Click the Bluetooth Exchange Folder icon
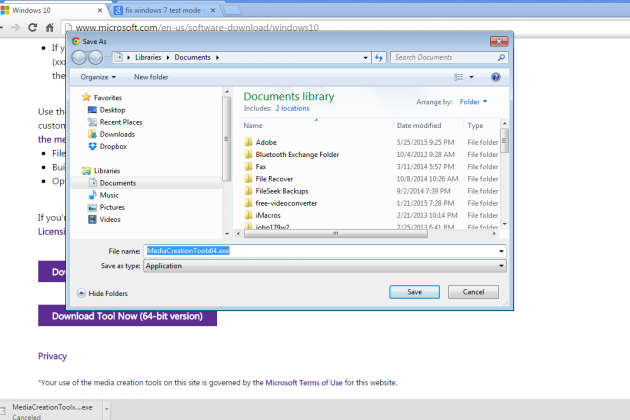The image size is (630, 420). coord(249,154)
